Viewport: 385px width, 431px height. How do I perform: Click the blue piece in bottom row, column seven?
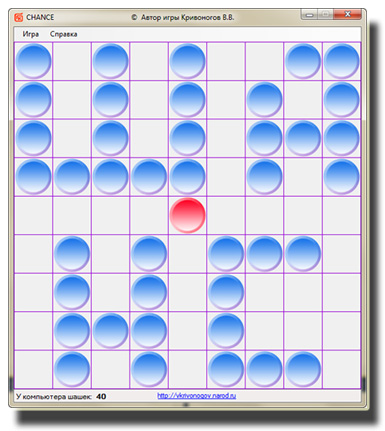tap(264, 369)
